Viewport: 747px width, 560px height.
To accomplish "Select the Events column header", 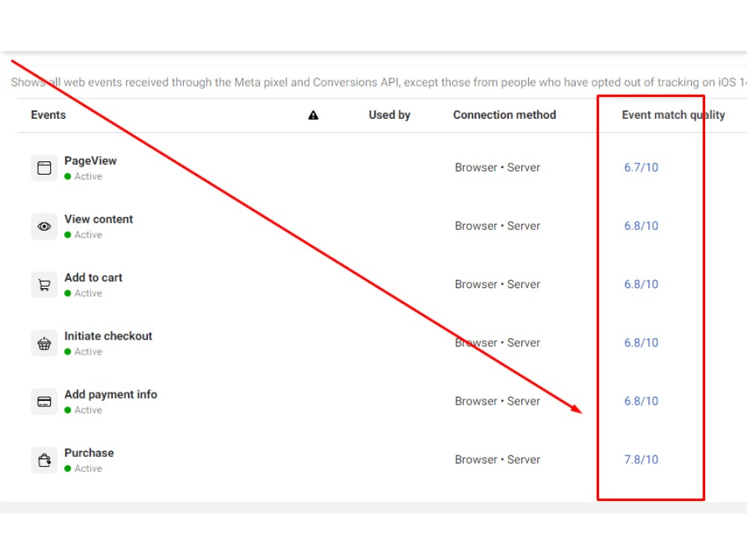I will 49,115.
